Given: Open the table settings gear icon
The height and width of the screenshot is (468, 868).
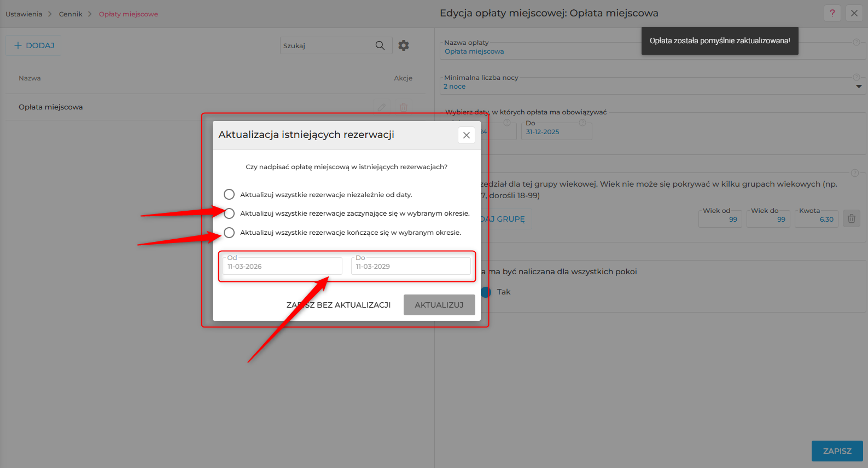Looking at the screenshot, I should point(404,45).
